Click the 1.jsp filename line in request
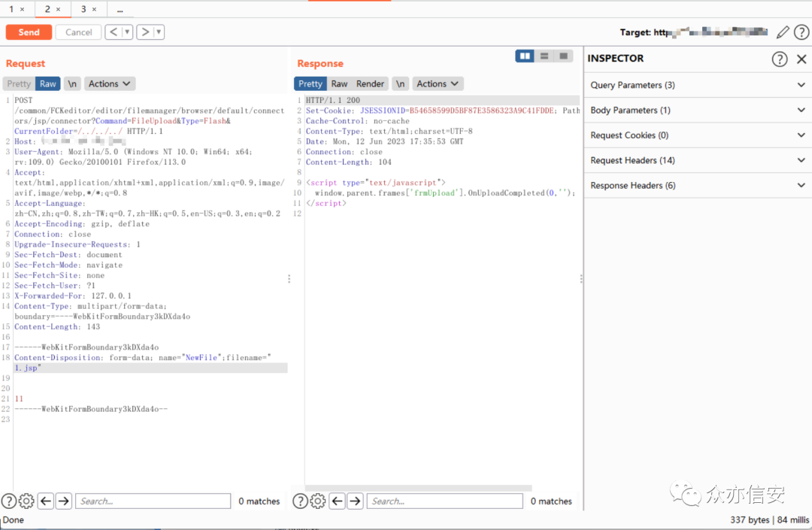812x530 pixels. point(150,368)
